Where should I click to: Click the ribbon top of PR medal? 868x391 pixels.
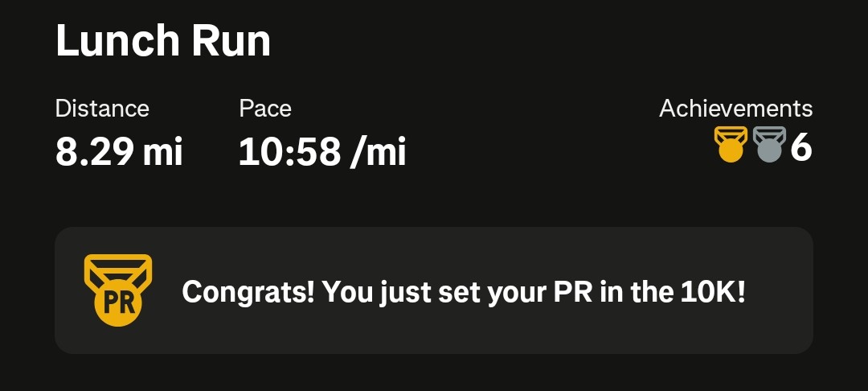point(117,265)
